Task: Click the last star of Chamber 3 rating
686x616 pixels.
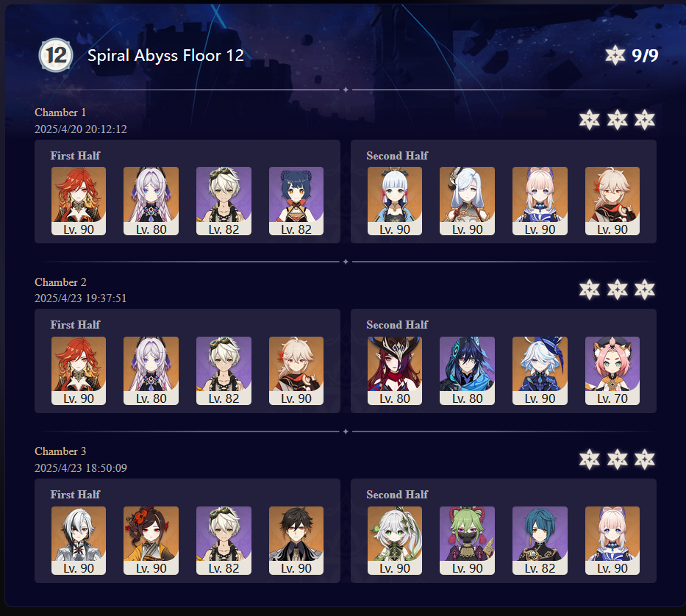Action: point(644,459)
